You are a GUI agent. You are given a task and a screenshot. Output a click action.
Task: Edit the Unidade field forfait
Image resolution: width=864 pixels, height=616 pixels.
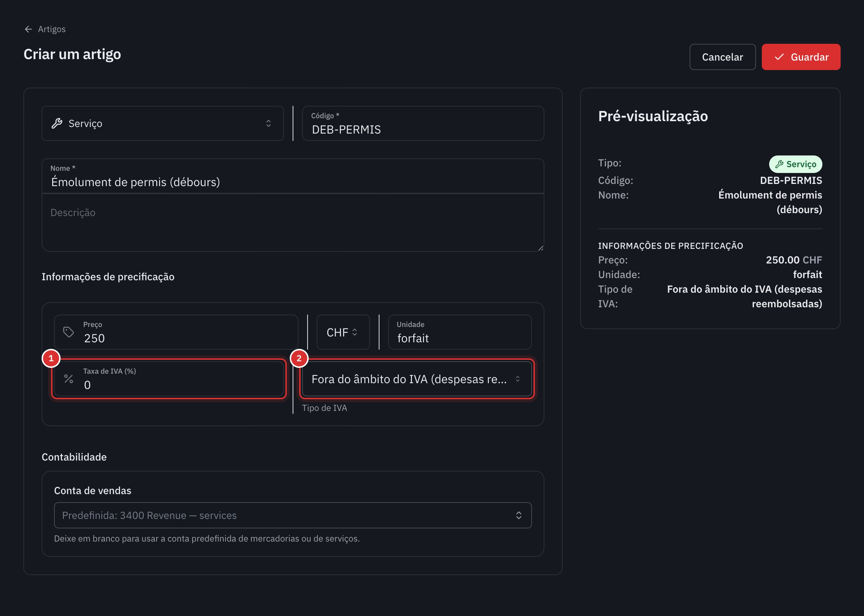[x=460, y=332]
